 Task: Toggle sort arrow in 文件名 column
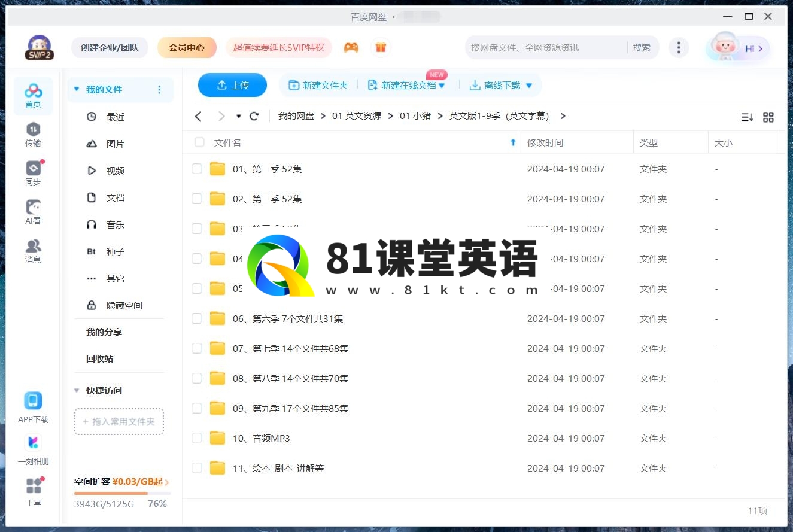click(513, 142)
